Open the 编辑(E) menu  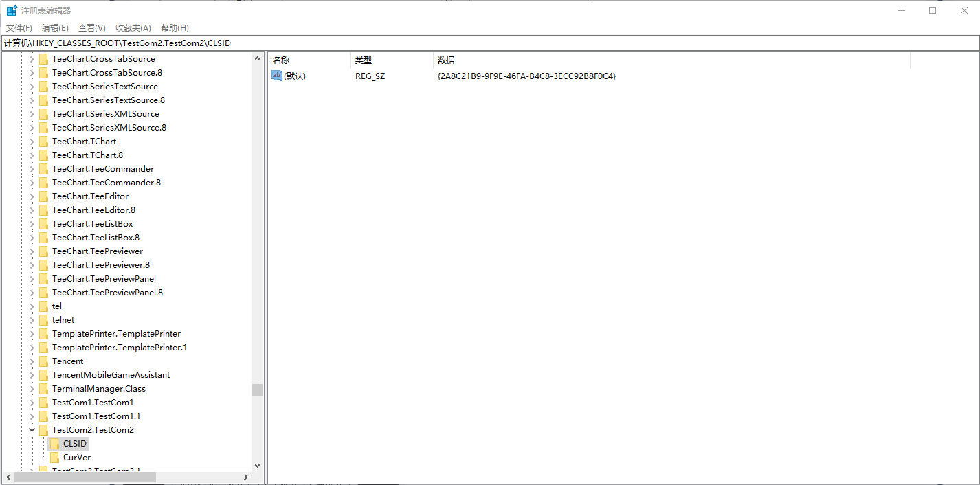pyautogui.click(x=55, y=27)
